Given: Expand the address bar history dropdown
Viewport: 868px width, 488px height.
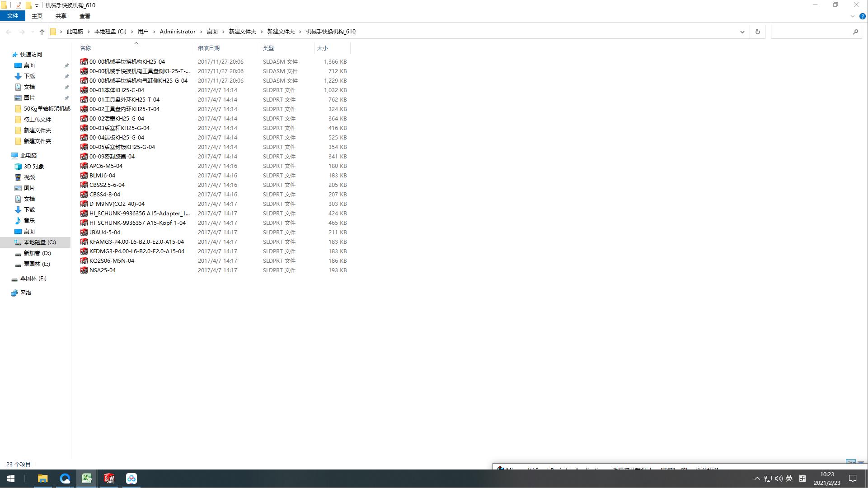Looking at the screenshot, I should (742, 32).
